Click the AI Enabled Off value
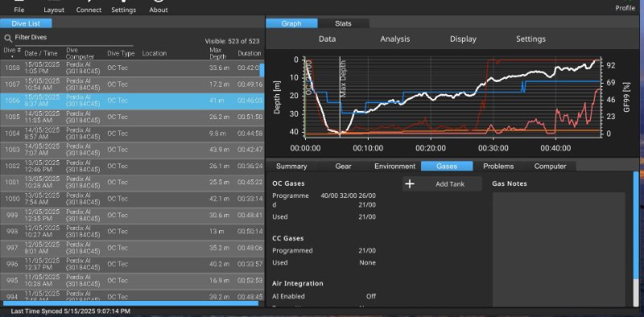Viewport: 644px width, 317px height. click(371, 296)
